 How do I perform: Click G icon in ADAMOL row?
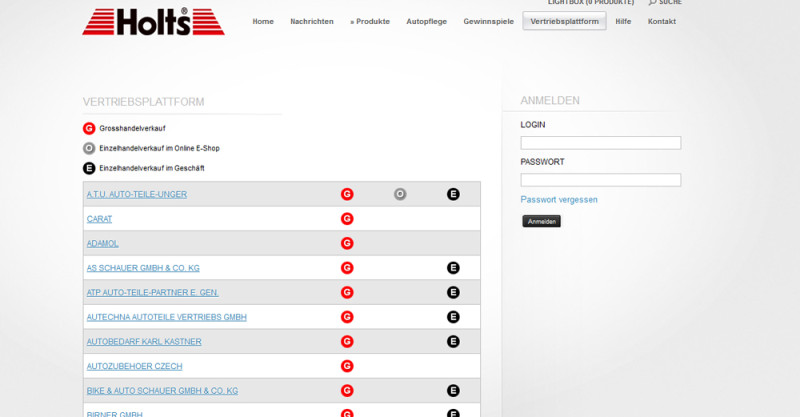pos(347,243)
